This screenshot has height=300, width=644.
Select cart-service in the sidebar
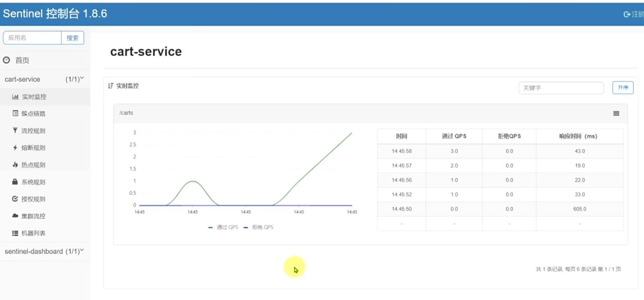pos(22,79)
